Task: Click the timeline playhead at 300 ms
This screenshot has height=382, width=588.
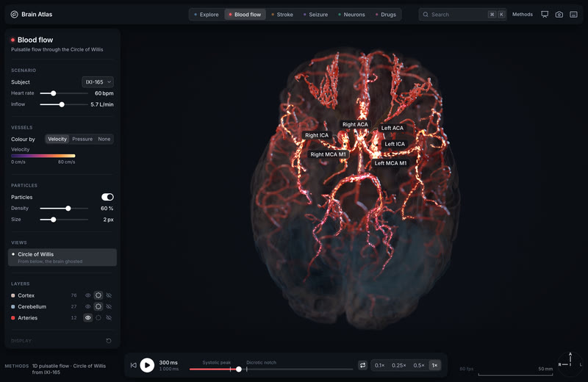Action: [238, 370]
